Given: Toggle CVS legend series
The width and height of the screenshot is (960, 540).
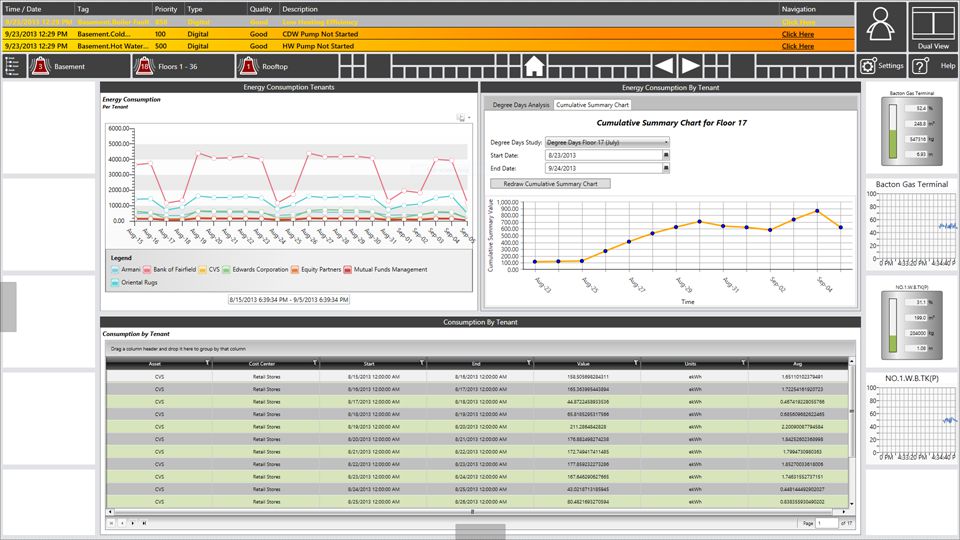Looking at the screenshot, I should click(209, 269).
